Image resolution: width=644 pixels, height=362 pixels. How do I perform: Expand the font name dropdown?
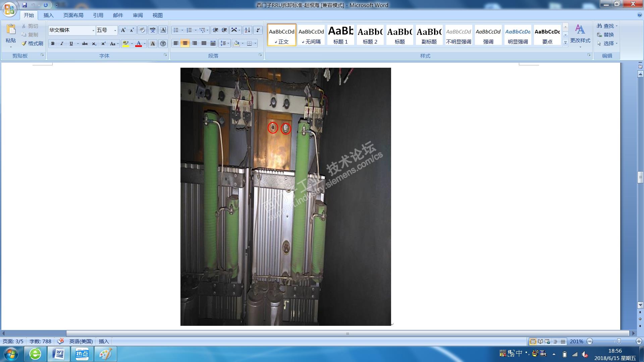point(93,31)
